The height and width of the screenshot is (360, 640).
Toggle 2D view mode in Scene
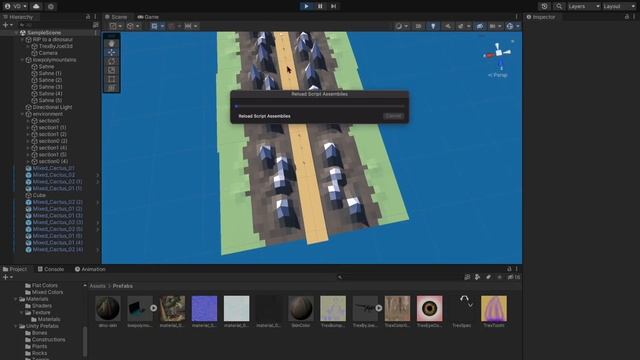(418, 26)
